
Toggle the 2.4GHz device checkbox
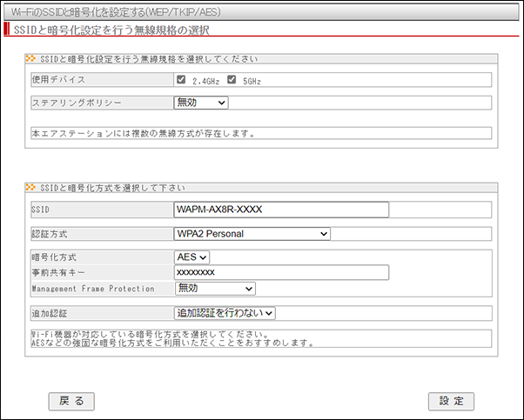[181, 80]
